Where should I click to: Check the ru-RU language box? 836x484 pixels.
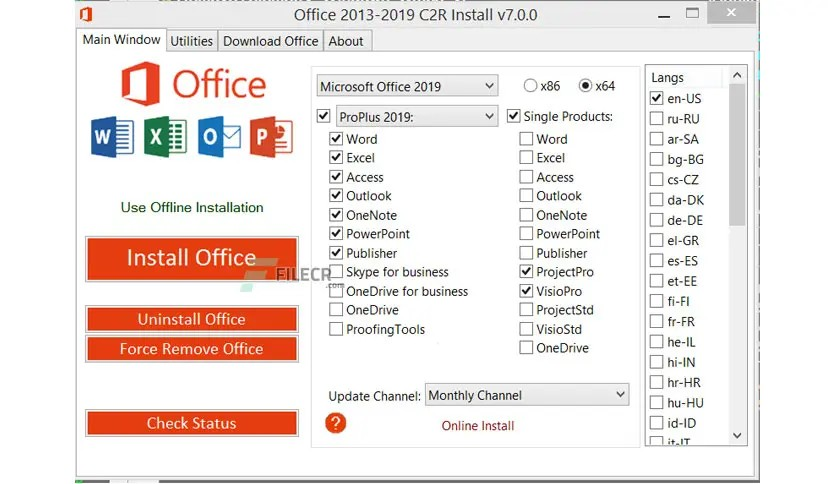pos(657,118)
